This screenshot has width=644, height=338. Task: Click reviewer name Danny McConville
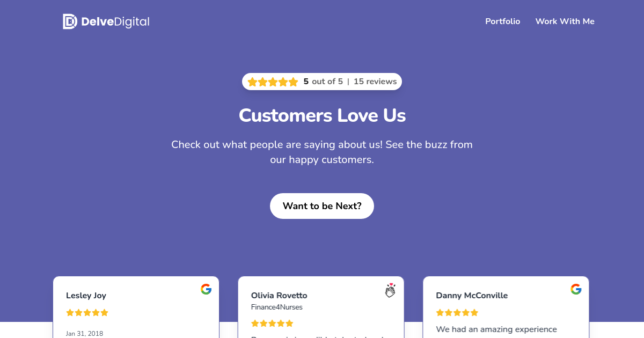pos(472,295)
